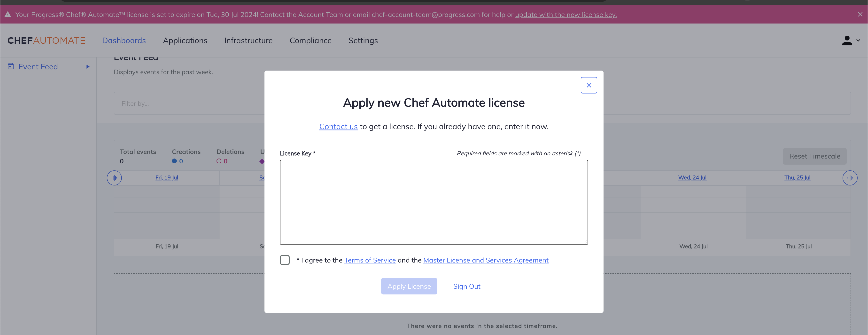Dismiss the license expiration banner
Viewport: 868px width, 335px height.
pos(860,15)
